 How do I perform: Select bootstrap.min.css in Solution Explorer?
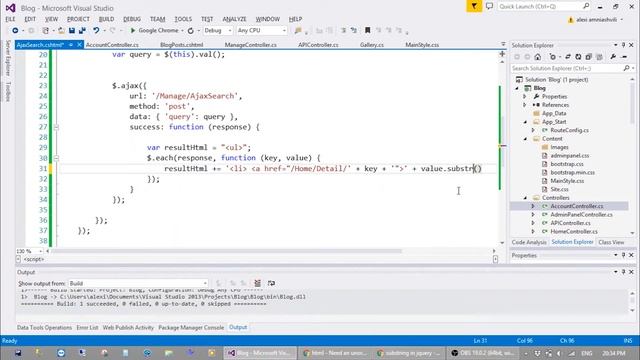click(x=572, y=173)
